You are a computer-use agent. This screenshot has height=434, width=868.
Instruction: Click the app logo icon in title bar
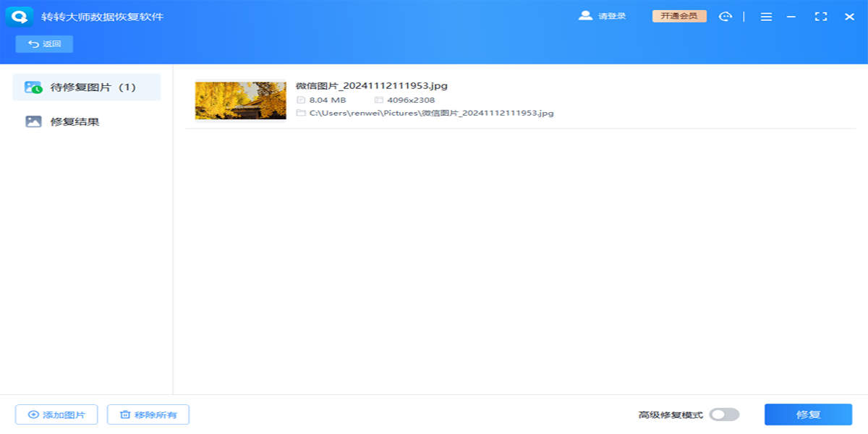(x=20, y=16)
